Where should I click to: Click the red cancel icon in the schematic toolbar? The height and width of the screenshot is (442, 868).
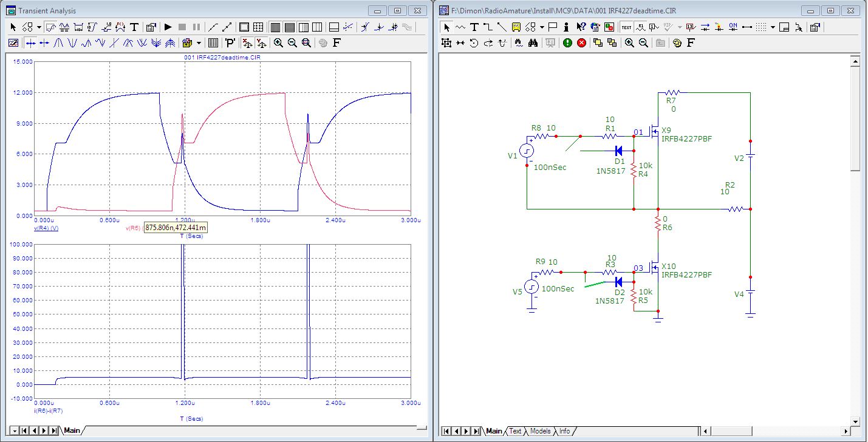(x=581, y=42)
